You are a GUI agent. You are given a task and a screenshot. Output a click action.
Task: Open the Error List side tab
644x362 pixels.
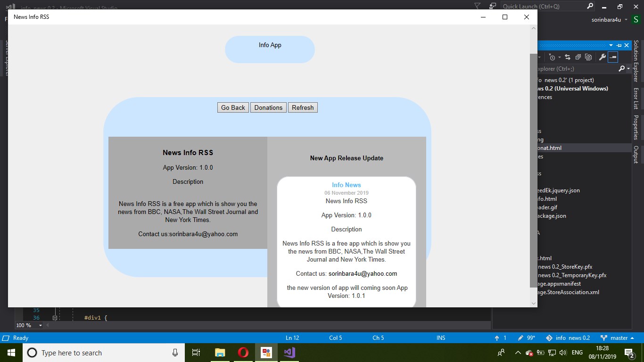click(636, 99)
